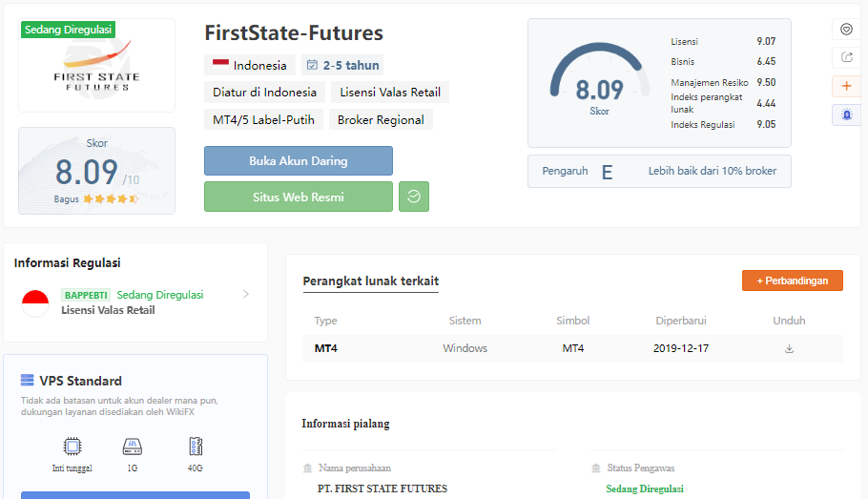This screenshot has height=499, width=868.
Task: Click the orange plus icon
Action: coord(846,86)
